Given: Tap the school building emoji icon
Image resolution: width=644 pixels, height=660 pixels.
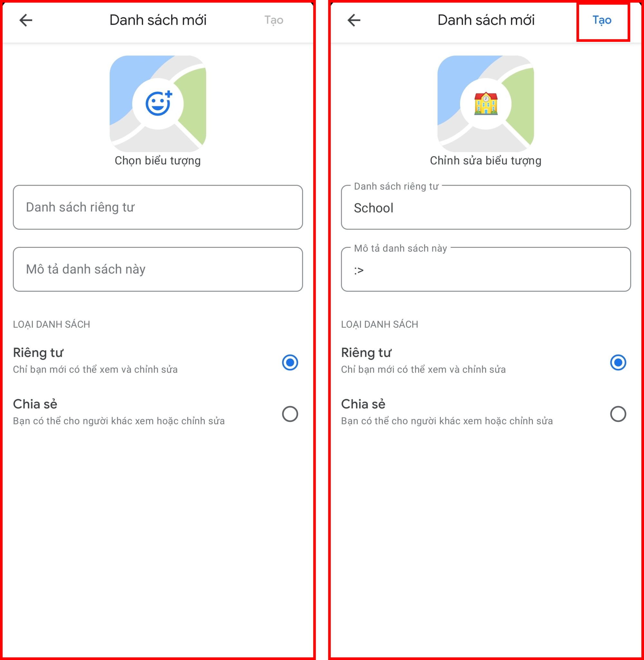Looking at the screenshot, I should click(x=486, y=104).
